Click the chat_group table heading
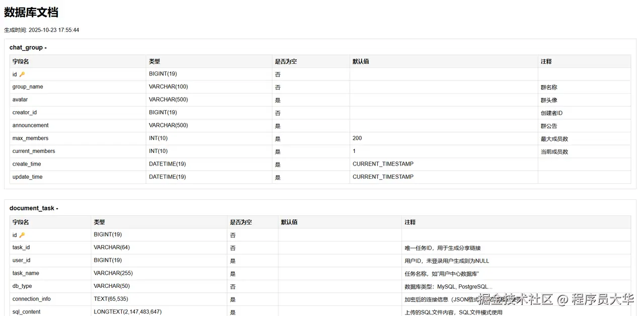 click(x=28, y=48)
